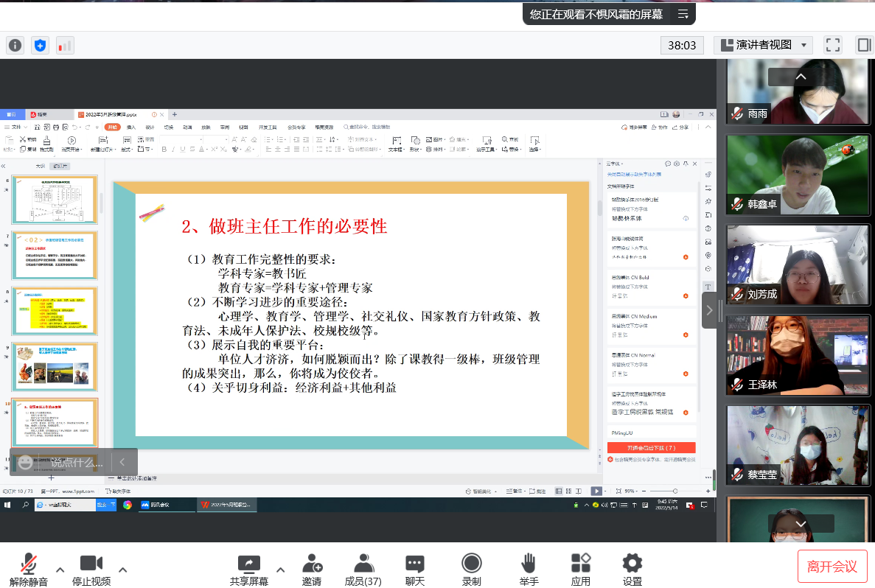Viewport: 875px width, 588px height.
Task: Expand audio options arrow next to mute
Action: [x=60, y=570]
